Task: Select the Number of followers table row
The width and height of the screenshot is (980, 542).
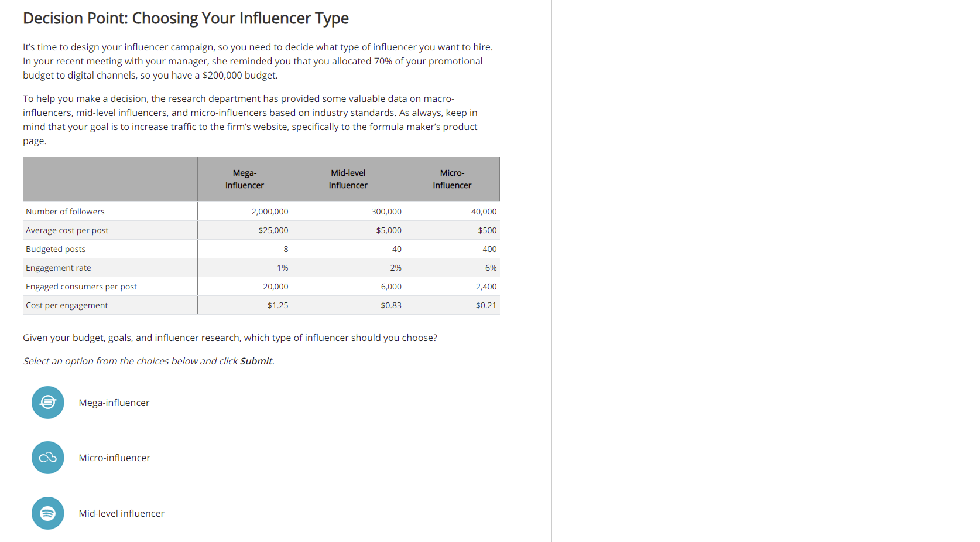Action: [x=65, y=211]
